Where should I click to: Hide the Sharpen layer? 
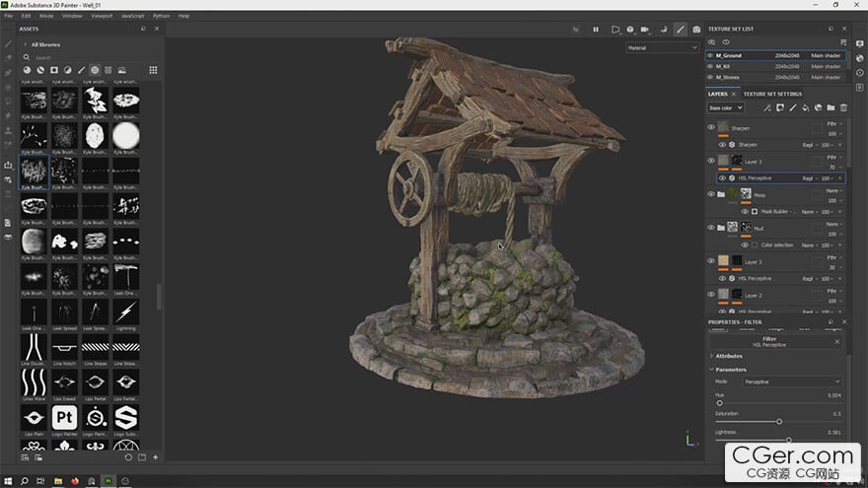[711, 127]
